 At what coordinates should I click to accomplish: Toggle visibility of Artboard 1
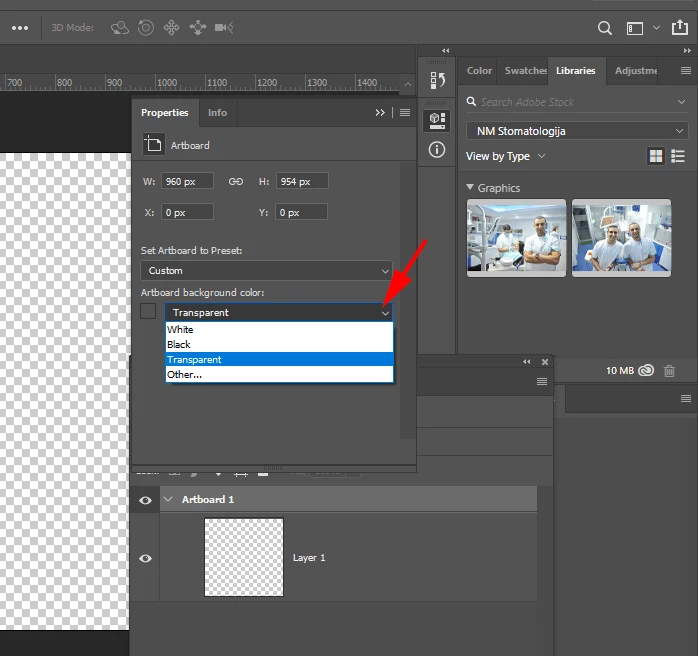click(145, 500)
